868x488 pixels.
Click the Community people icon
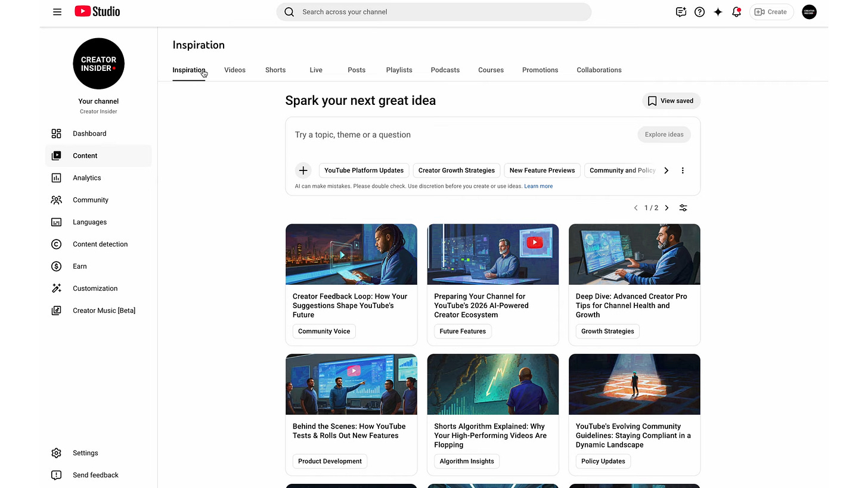click(x=56, y=200)
